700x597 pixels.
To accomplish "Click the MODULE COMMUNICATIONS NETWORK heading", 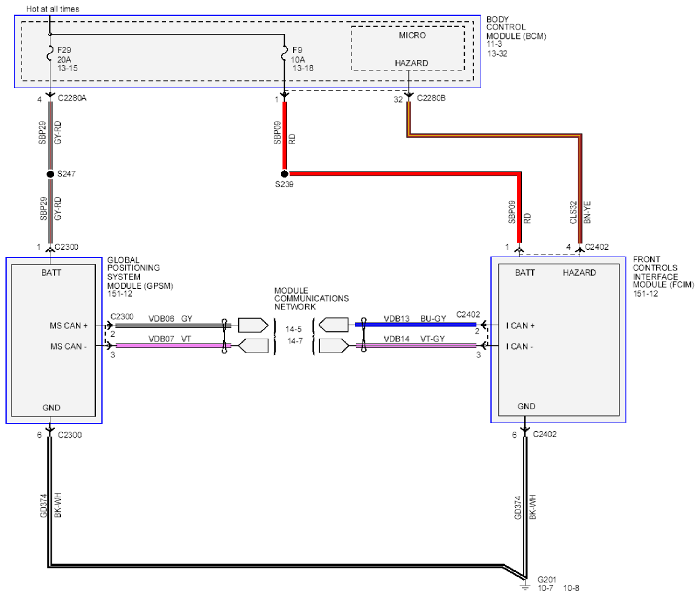I will (311, 298).
